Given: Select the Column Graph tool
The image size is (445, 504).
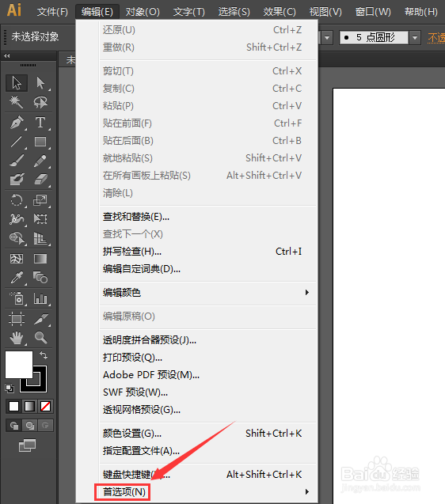Looking at the screenshot, I should (x=40, y=298).
